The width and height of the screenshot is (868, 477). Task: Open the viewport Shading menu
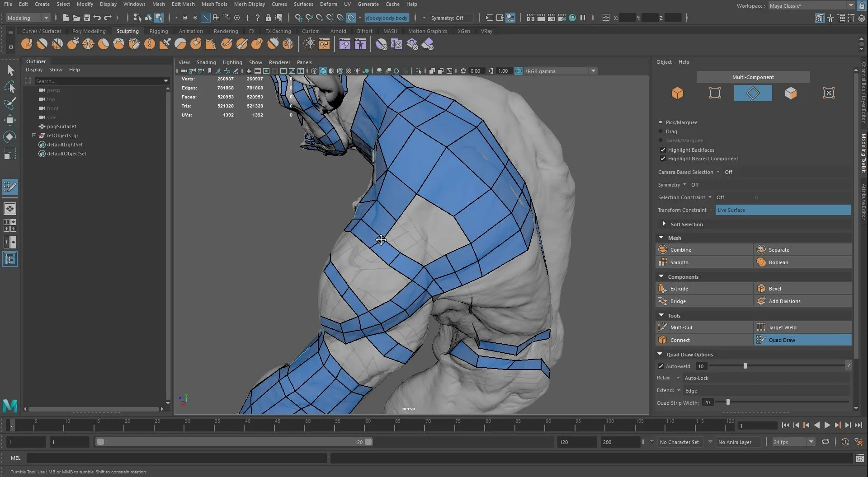(x=206, y=62)
